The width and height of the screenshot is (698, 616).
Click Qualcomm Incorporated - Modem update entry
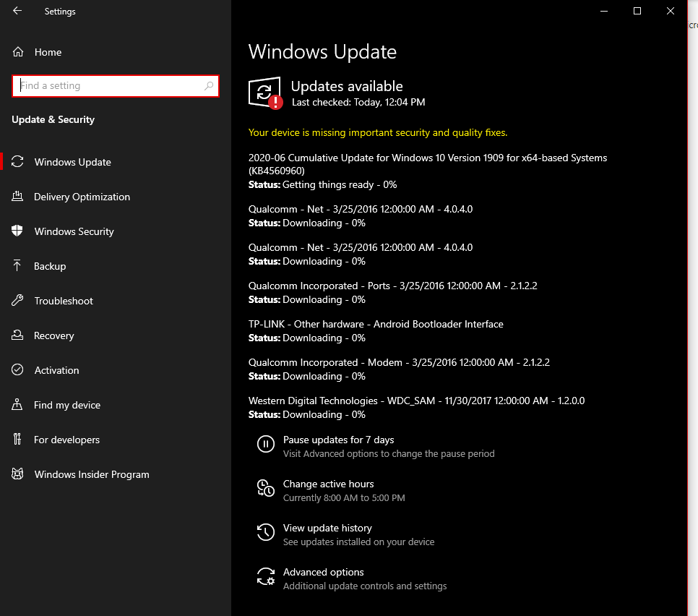coord(399,362)
